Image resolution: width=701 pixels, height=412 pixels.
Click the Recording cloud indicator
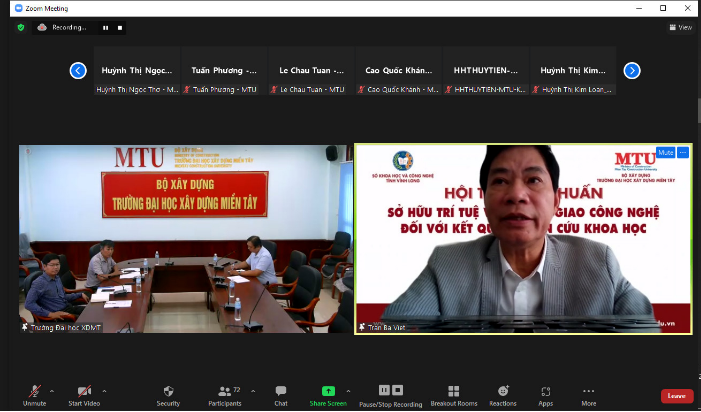(42, 27)
